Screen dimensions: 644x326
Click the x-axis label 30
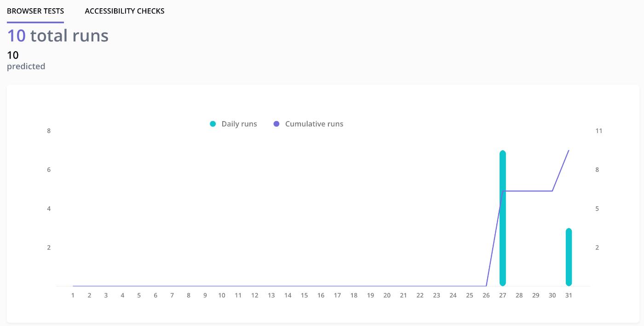click(x=552, y=295)
